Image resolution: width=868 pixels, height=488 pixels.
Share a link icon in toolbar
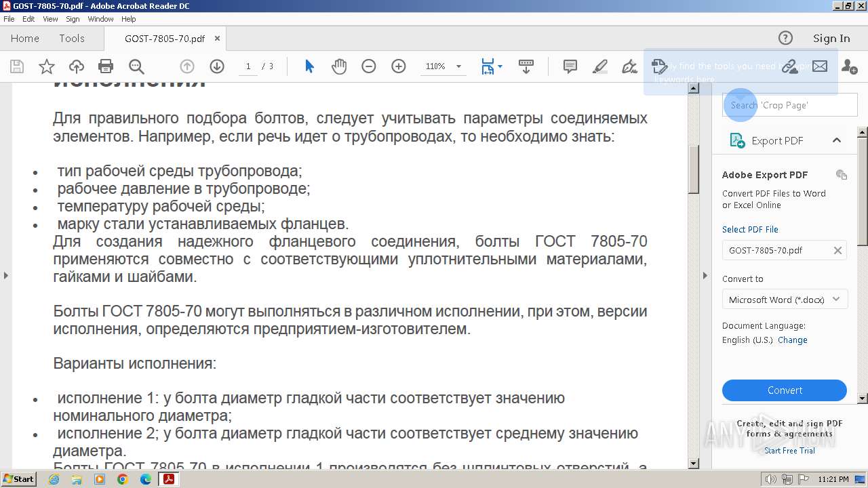point(789,66)
